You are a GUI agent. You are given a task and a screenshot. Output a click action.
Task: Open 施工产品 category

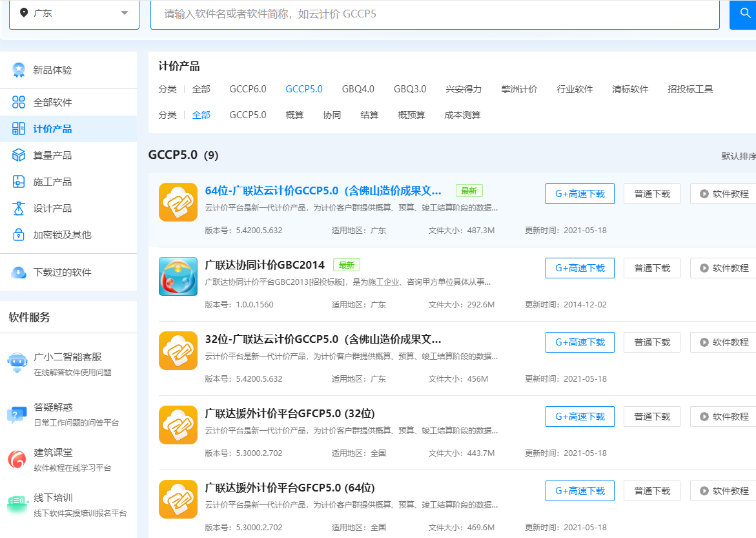click(x=68, y=182)
